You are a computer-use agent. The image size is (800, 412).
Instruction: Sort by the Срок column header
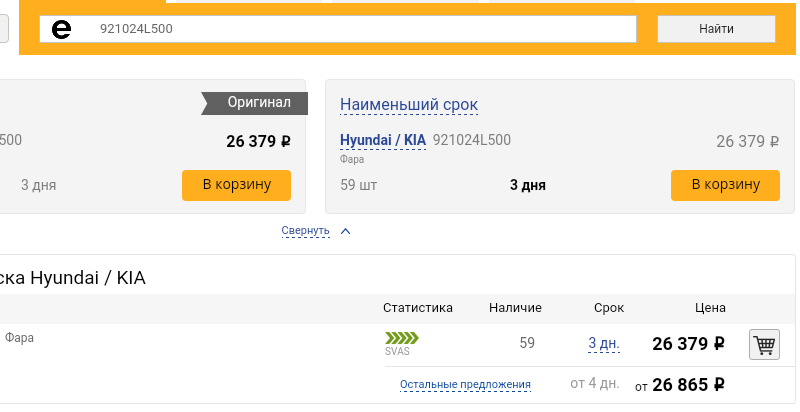[x=608, y=308]
